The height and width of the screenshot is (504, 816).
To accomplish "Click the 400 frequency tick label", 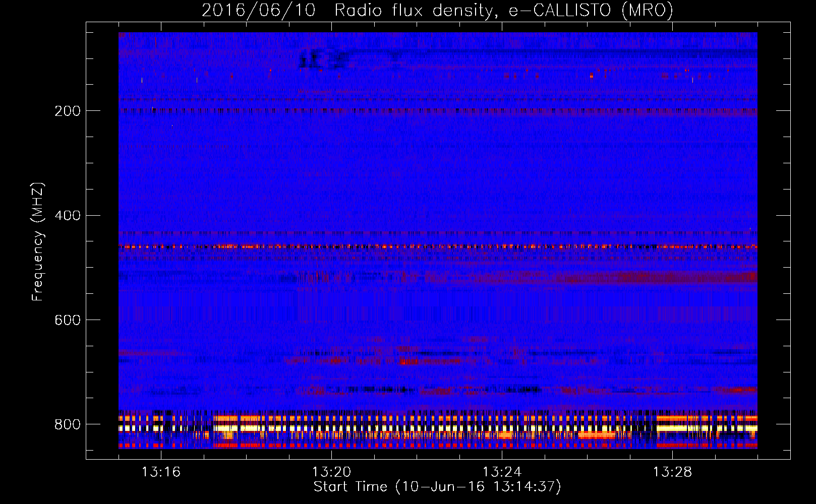I will pos(68,216).
